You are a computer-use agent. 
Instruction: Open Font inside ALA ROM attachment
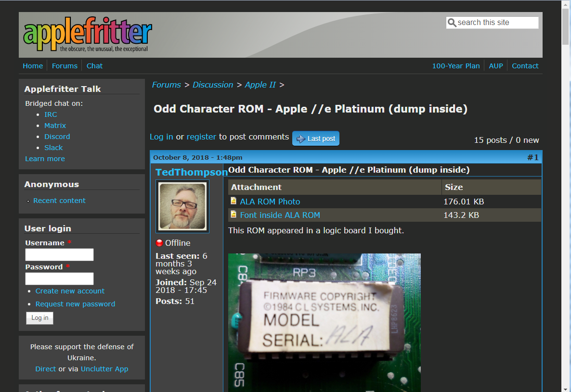[280, 215]
